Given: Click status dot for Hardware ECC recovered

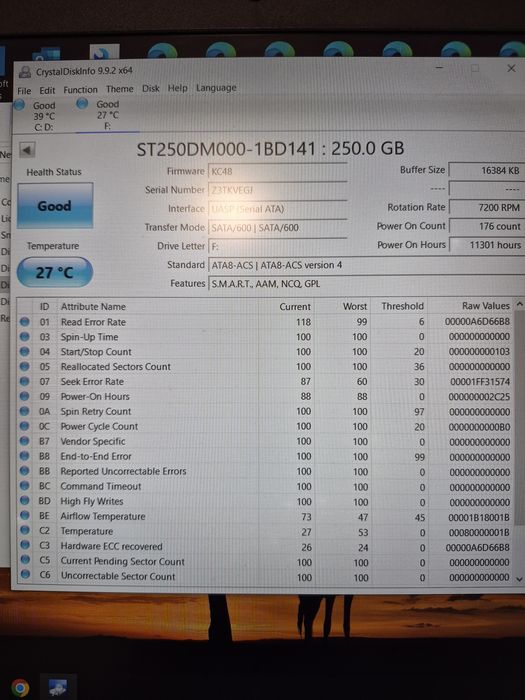Looking at the screenshot, I should pos(25,546).
